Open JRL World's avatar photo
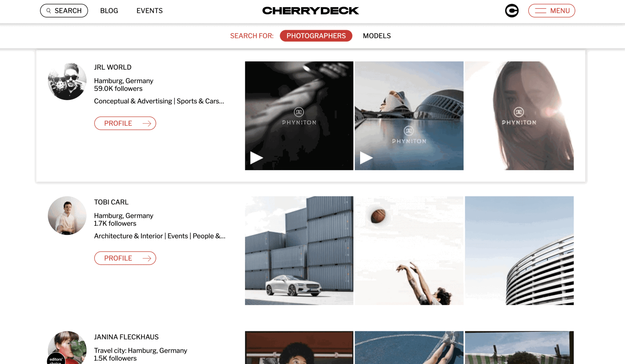Viewport: 625px width, 364px height. (67, 81)
